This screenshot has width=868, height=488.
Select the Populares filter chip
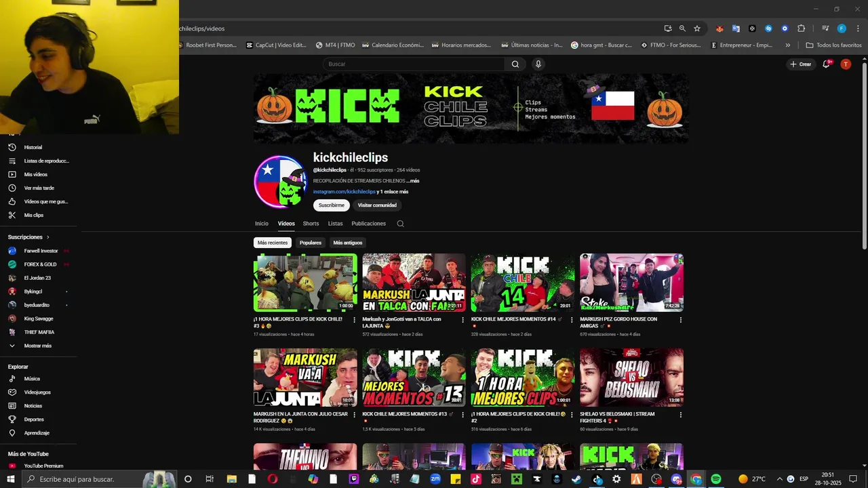click(x=311, y=243)
